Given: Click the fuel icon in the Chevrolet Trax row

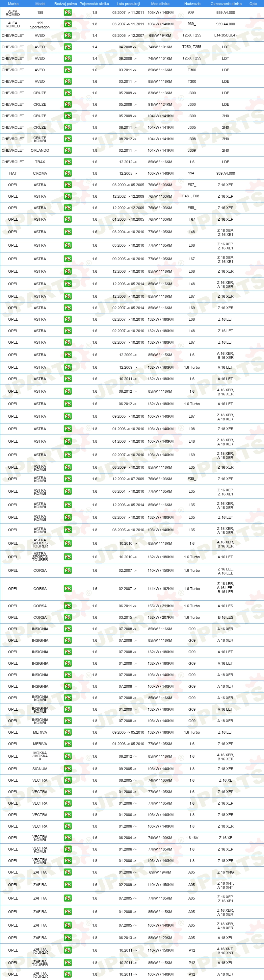Looking at the screenshot, I should pos(68,162).
